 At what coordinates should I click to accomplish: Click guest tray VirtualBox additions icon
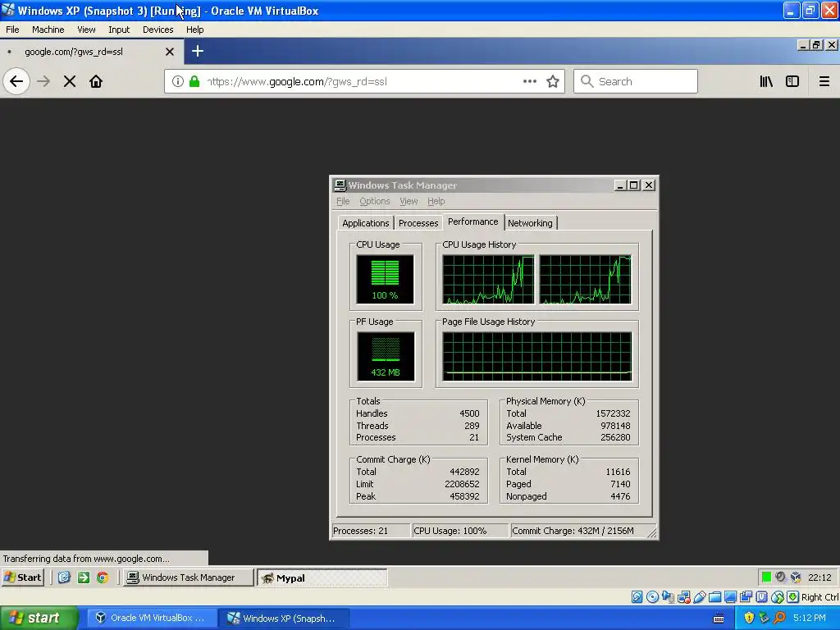796,577
